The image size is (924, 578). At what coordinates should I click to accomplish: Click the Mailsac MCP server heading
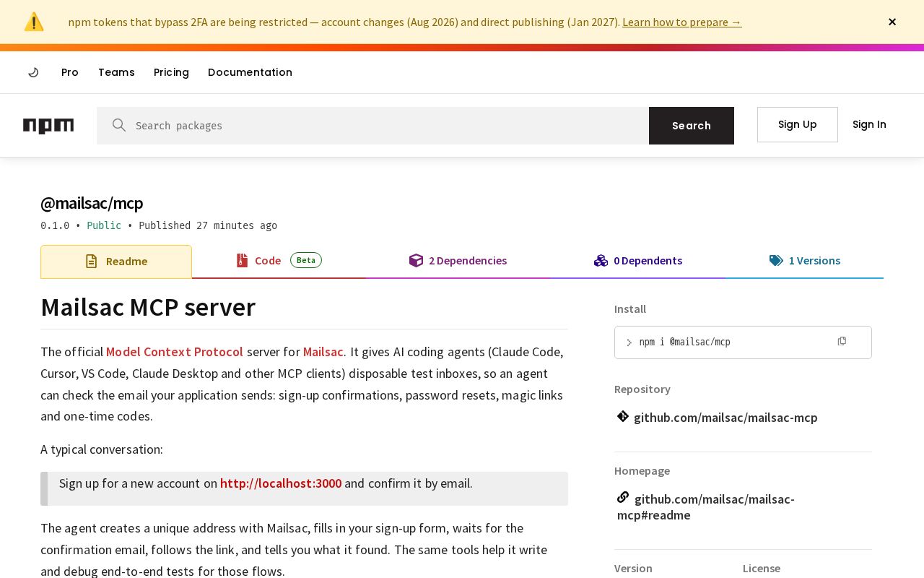pyautogui.click(x=148, y=308)
